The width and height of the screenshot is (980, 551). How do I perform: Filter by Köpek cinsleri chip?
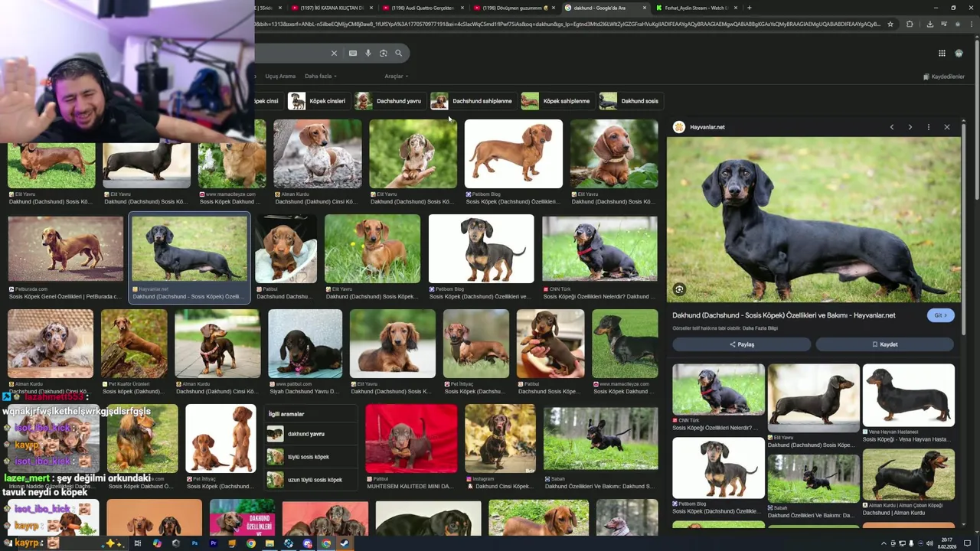pos(318,101)
